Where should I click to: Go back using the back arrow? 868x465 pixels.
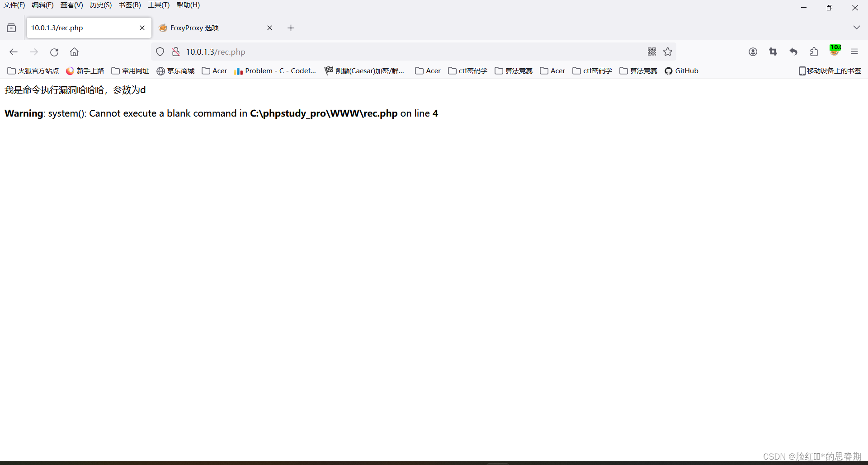[x=14, y=52]
